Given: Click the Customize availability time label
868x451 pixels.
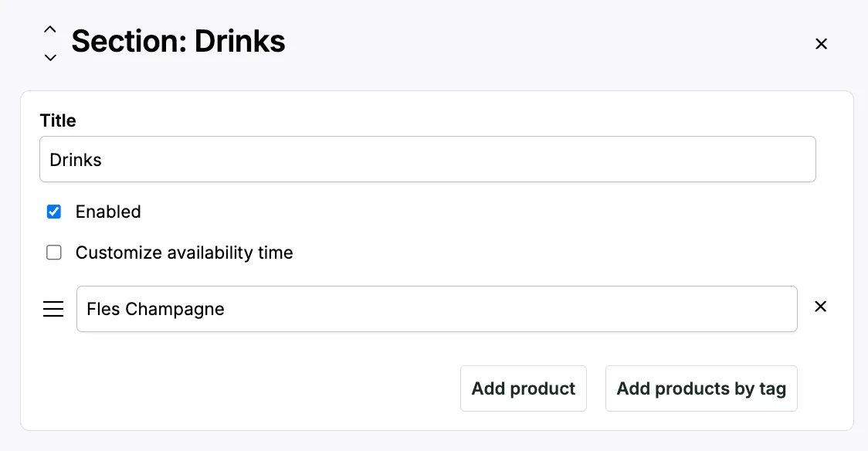Looking at the screenshot, I should (184, 253).
